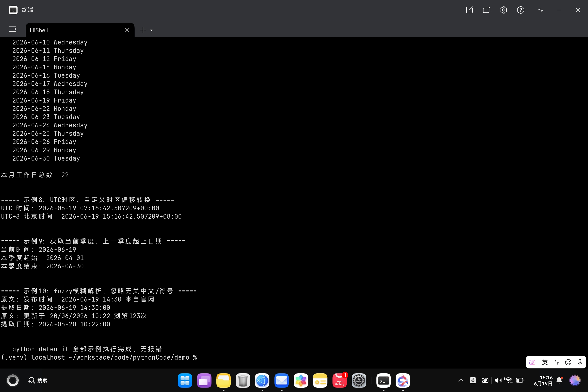Click line '2026-06-30 Tuesday'
588x392 pixels.
tap(46, 158)
